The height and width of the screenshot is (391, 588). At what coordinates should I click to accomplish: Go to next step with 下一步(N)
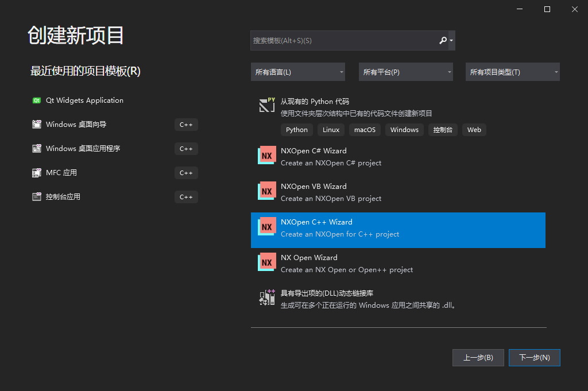point(535,358)
